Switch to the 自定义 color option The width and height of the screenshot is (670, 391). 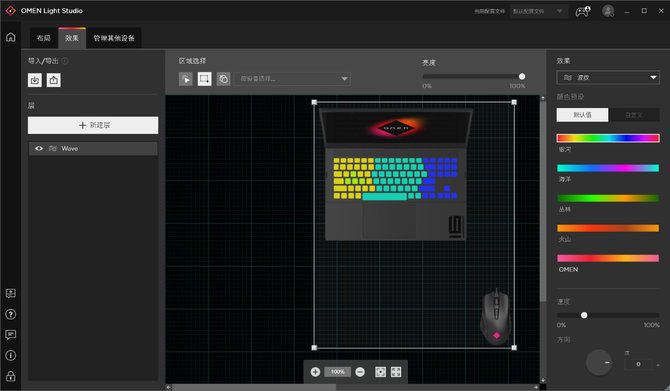[634, 115]
